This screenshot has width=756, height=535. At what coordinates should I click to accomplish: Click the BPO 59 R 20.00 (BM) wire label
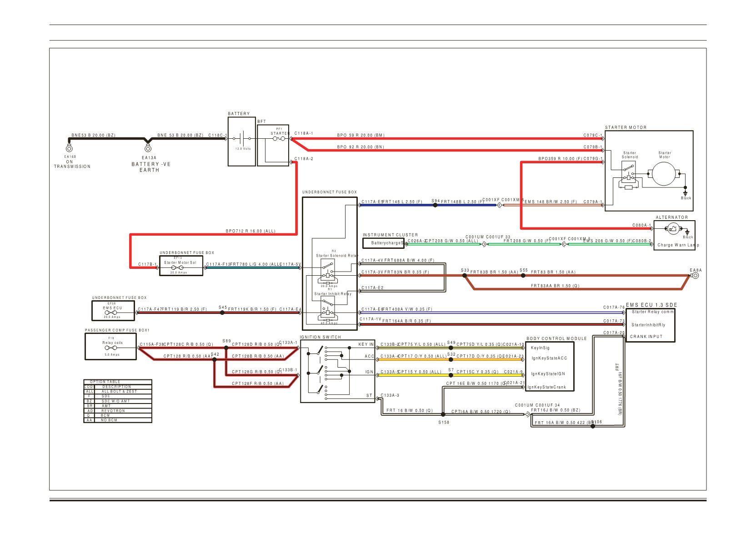point(360,136)
